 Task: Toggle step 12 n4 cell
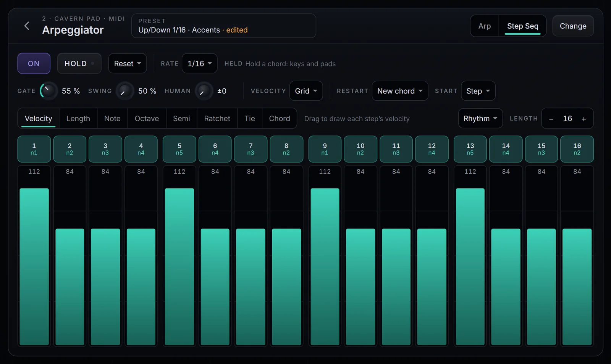[x=432, y=149]
